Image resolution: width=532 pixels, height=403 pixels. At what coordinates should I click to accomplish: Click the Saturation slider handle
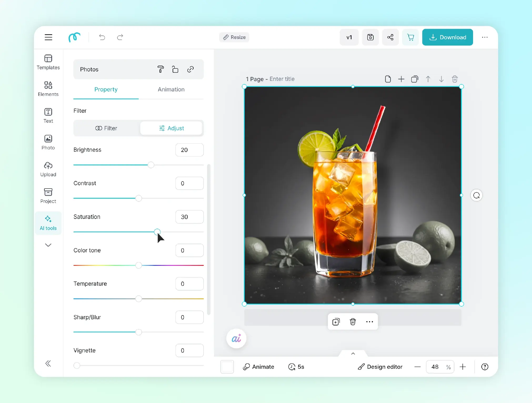coord(157,232)
